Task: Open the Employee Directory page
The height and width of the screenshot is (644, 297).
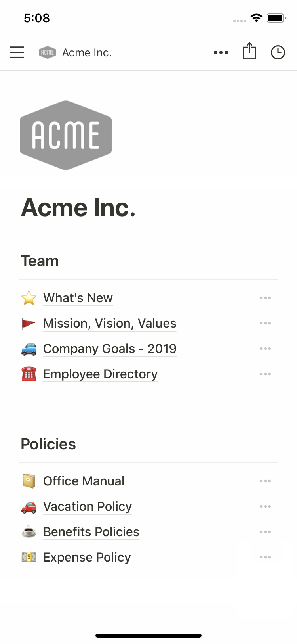Action: [100, 374]
